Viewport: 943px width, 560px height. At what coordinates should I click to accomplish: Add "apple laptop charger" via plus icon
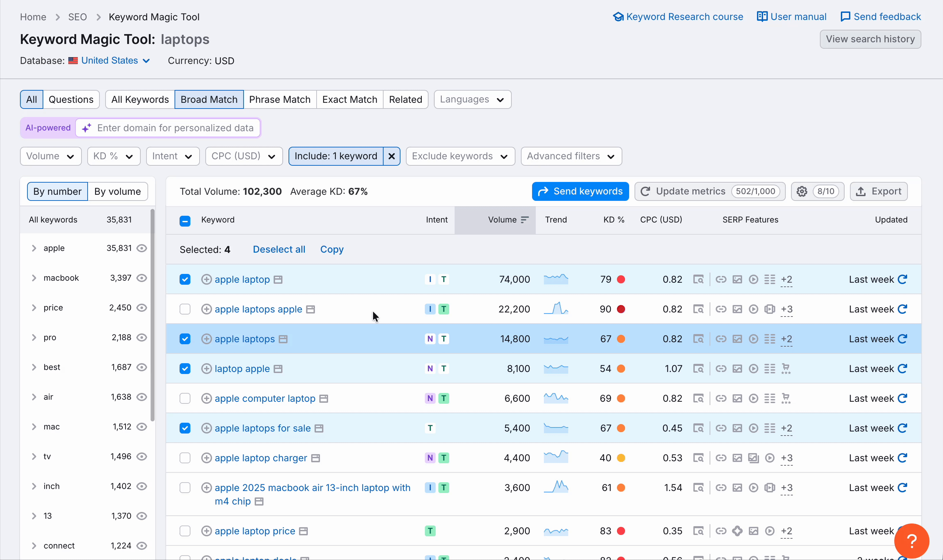tap(206, 457)
